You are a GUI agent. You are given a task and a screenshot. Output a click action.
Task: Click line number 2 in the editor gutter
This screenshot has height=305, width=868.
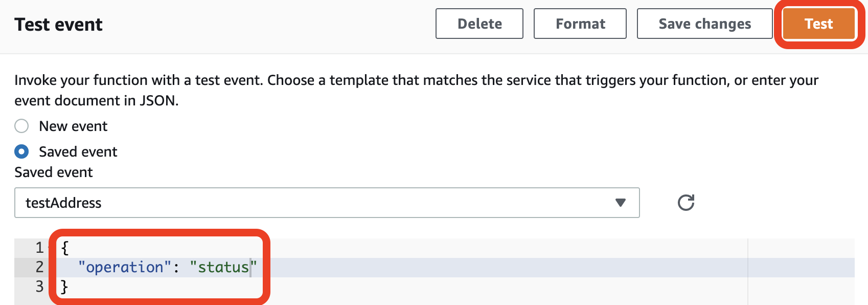point(39,267)
